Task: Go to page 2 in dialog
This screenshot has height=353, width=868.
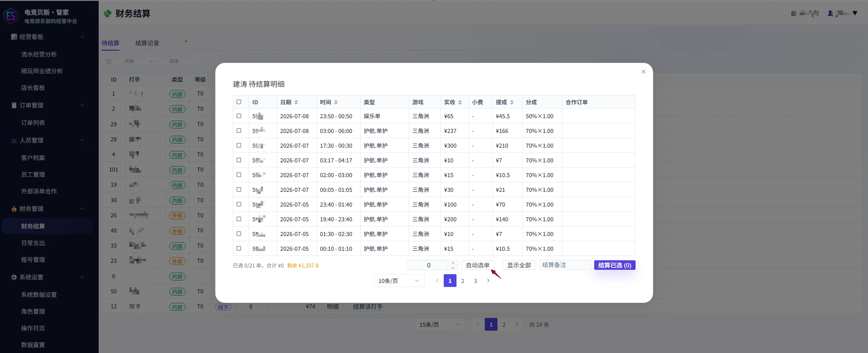Action: click(462, 281)
